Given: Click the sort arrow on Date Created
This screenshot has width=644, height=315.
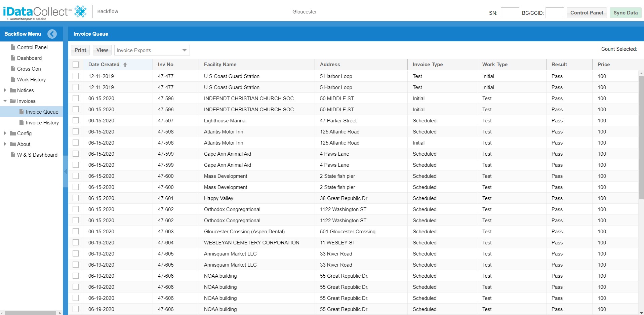Looking at the screenshot, I should coord(125,65).
